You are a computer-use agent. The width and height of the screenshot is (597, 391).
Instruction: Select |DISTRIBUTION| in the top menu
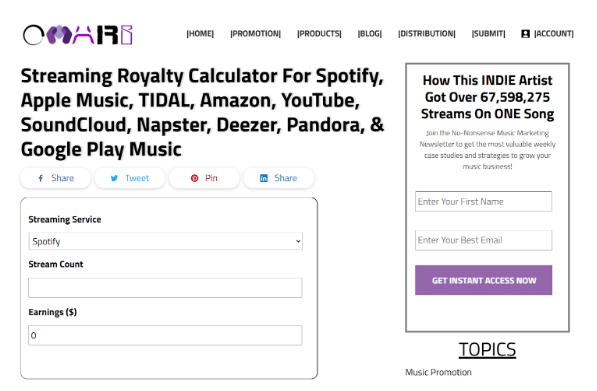click(x=426, y=34)
